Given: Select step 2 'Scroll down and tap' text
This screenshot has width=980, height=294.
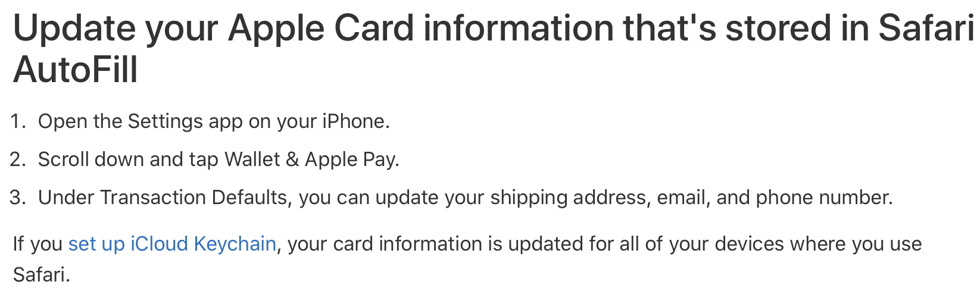Looking at the screenshot, I should [x=128, y=159].
